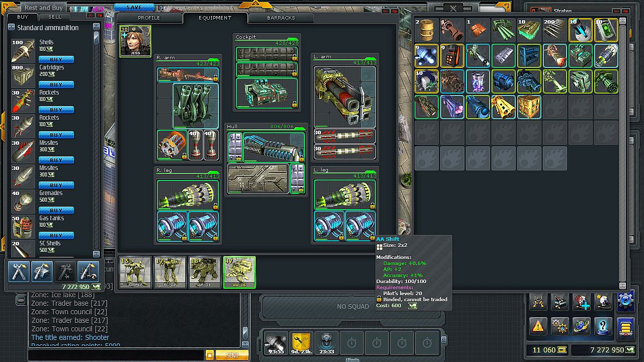This screenshot has height=362, width=644.
Task: Click the star icon beside the Send button
Action: 209,355
